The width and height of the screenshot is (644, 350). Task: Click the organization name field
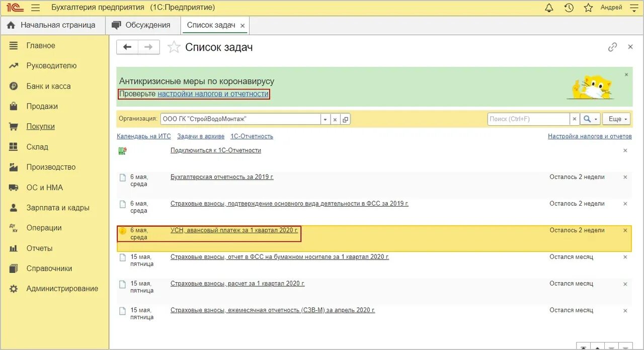click(240, 119)
